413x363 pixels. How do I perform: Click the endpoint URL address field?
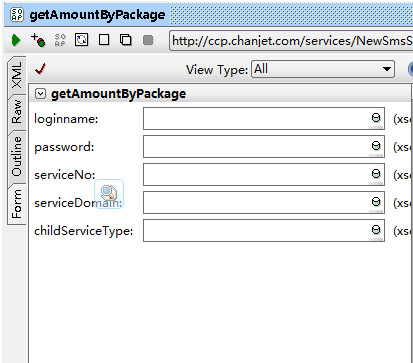pyautogui.click(x=291, y=41)
